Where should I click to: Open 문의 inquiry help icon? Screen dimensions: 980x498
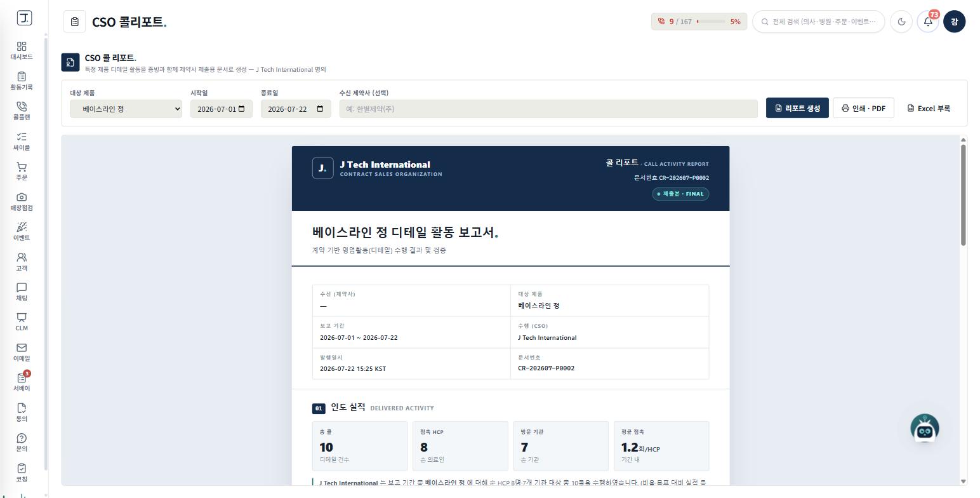[22, 442]
